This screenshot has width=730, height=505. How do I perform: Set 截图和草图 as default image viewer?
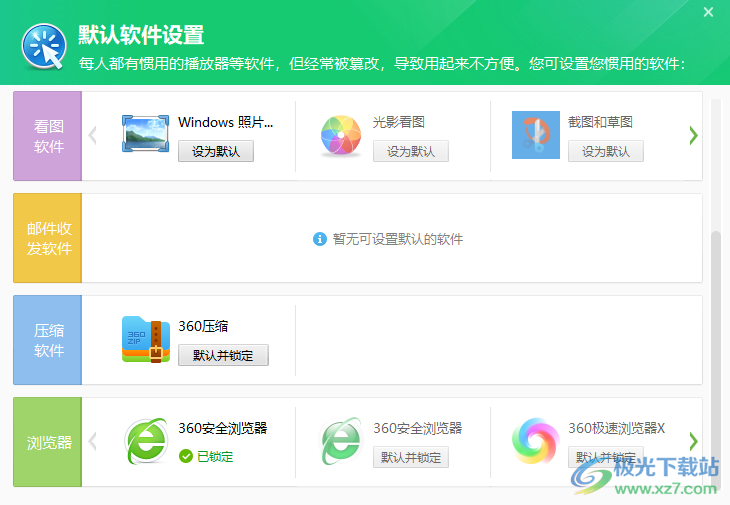[x=606, y=151]
